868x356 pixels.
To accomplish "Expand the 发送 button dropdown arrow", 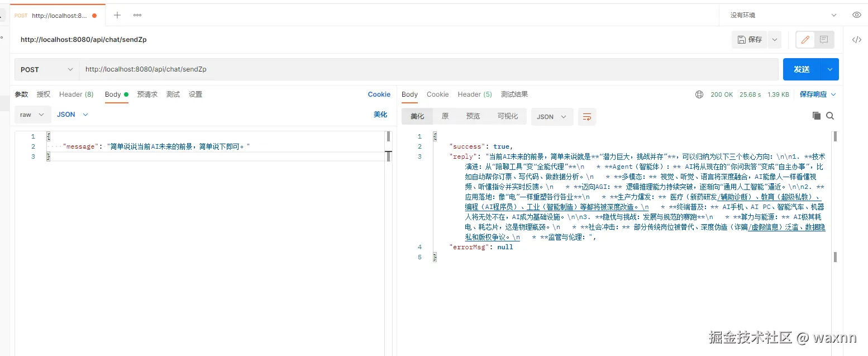I will (830, 69).
